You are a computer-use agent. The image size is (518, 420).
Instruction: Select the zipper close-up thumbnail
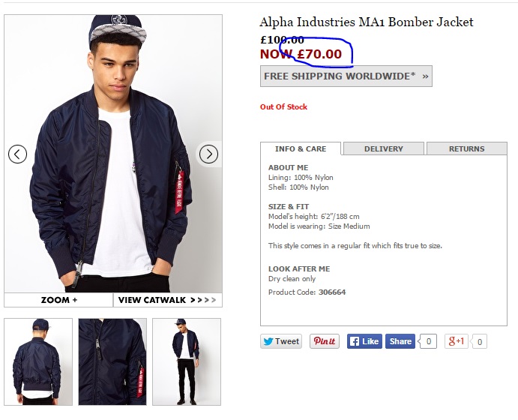point(112,361)
